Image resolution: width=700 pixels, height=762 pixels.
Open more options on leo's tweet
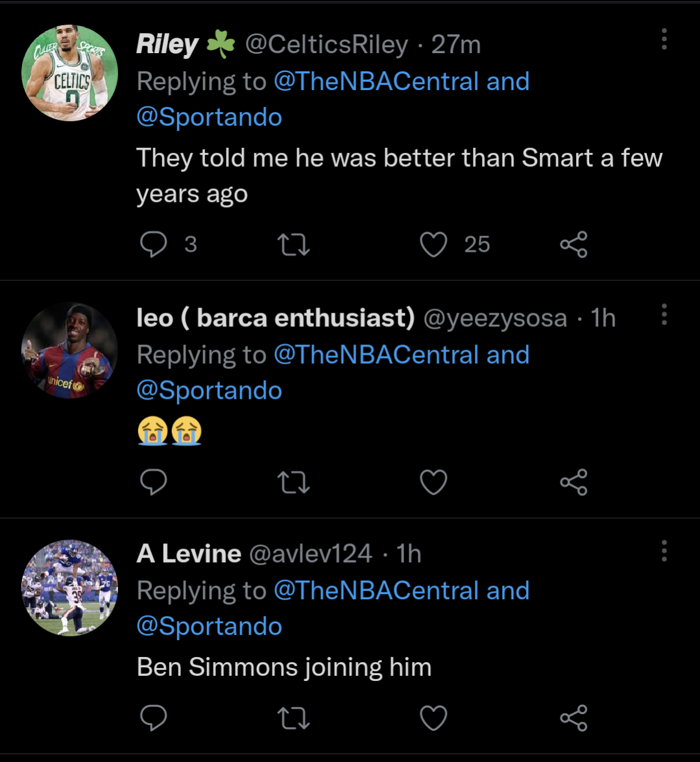[664, 314]
